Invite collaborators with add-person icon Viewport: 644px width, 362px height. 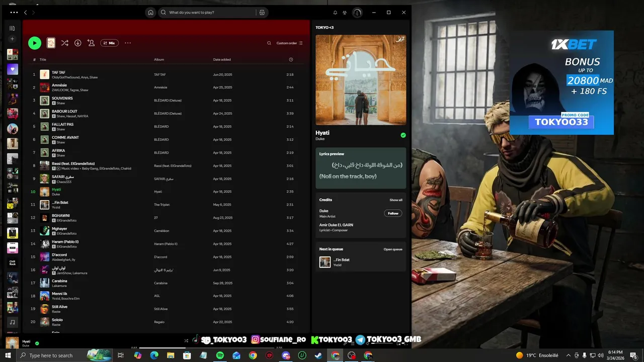[x=91, y=43]
